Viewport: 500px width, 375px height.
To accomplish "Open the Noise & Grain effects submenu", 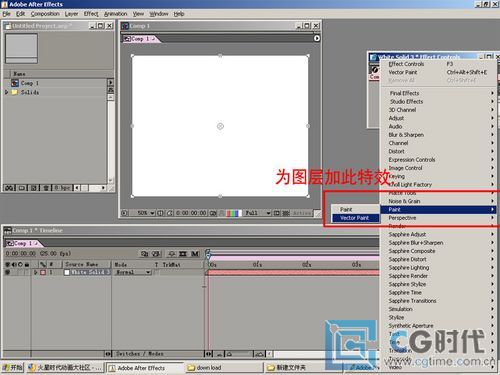I will pyautogui.click(x=438, y=201).
